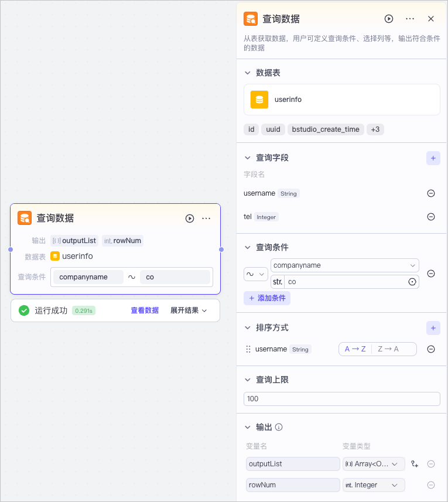
Task: Edit the condition value co field
Action: [x=346, y=282]
